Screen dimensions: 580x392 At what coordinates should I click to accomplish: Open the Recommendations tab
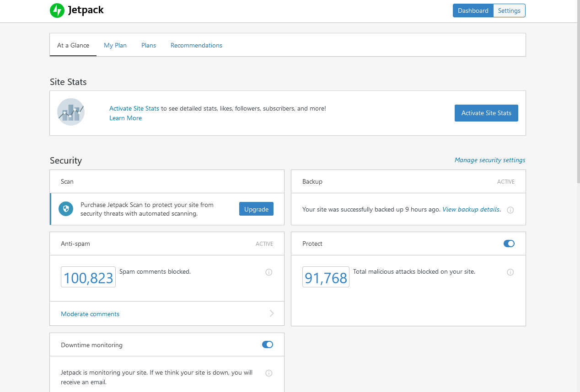pyautogui.click(x=196, y=45)
